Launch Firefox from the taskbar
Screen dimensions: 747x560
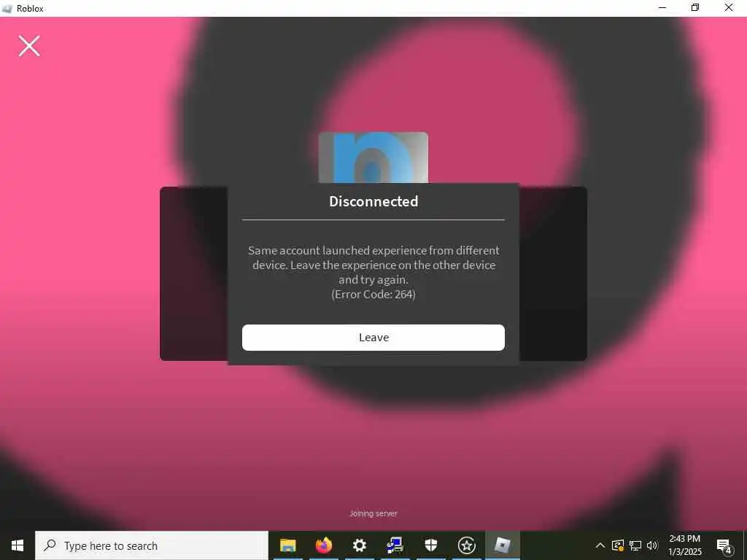tap(323, 545)
